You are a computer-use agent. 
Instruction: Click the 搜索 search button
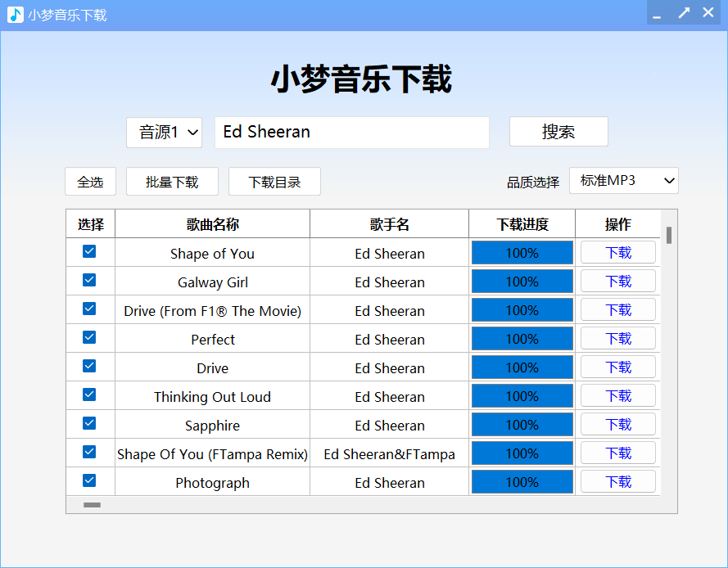point(558,132)
